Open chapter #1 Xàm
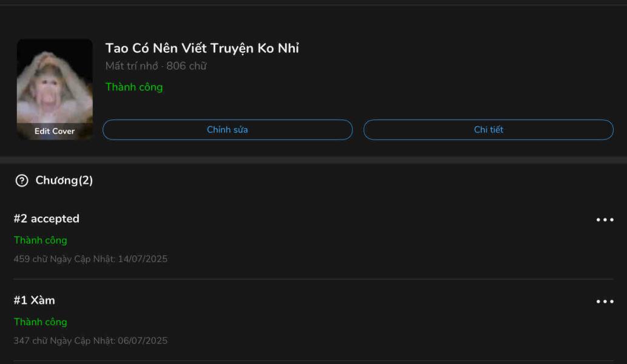 tap(35, 300)
